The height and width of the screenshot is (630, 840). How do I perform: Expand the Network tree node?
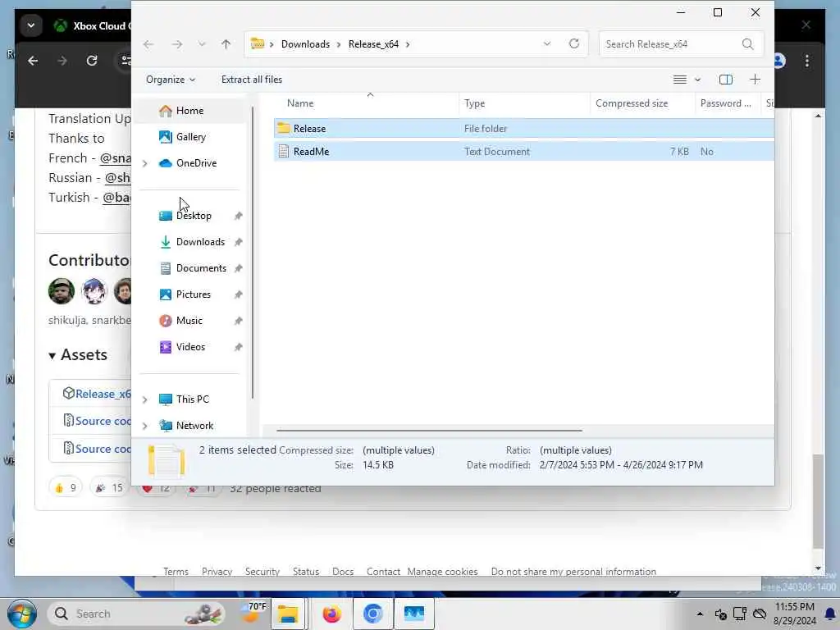144,426
